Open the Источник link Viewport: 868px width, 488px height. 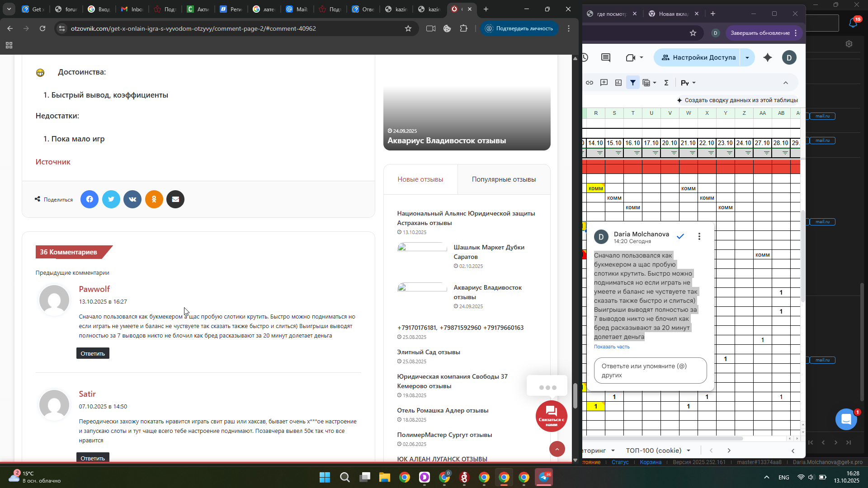(53, 162)
